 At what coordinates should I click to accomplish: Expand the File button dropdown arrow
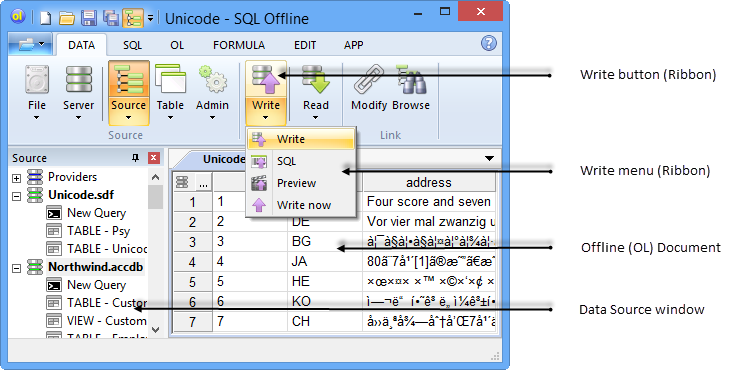pos(37,117)
